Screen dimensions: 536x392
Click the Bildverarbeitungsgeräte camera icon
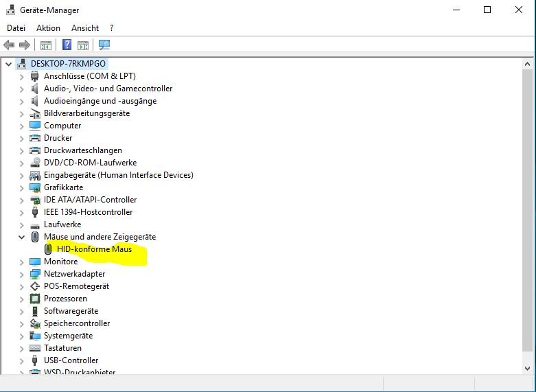(34, 113)
